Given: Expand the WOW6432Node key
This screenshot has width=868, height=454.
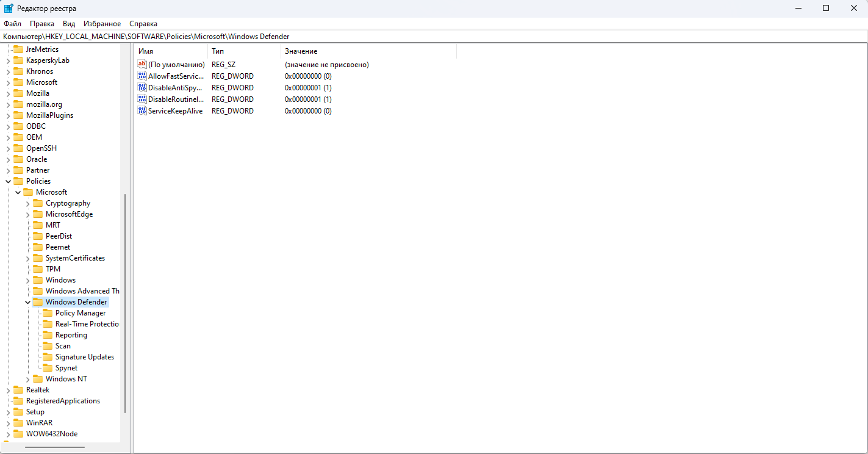Looking at the screenshot, I should [8, 434].
